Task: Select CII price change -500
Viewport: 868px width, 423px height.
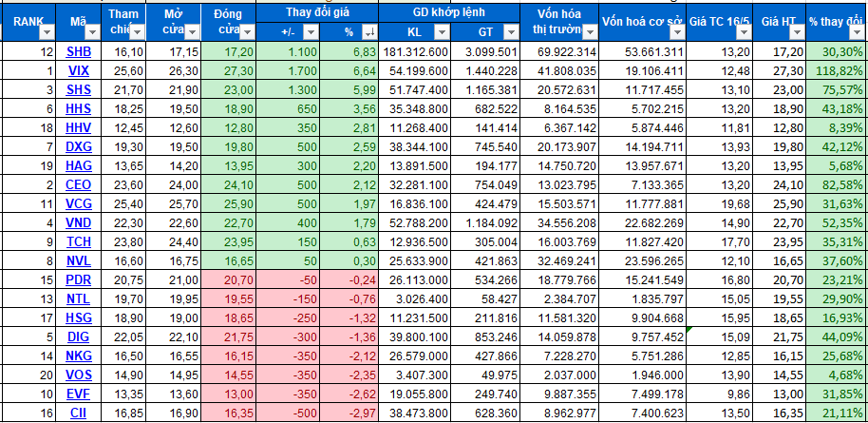Action: (288, 413)
